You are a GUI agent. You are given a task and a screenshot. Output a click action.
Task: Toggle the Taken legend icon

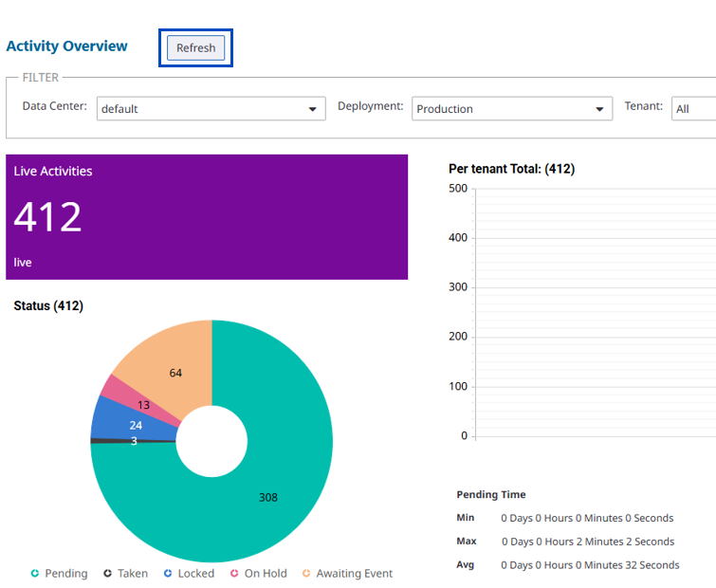pos(108,574)
